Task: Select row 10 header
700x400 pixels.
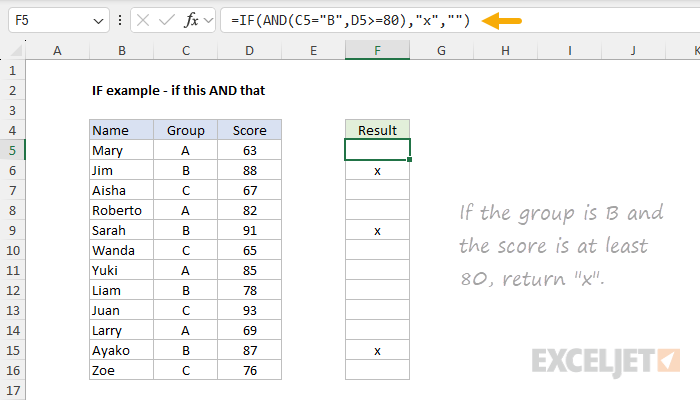Action: point(12,250)
